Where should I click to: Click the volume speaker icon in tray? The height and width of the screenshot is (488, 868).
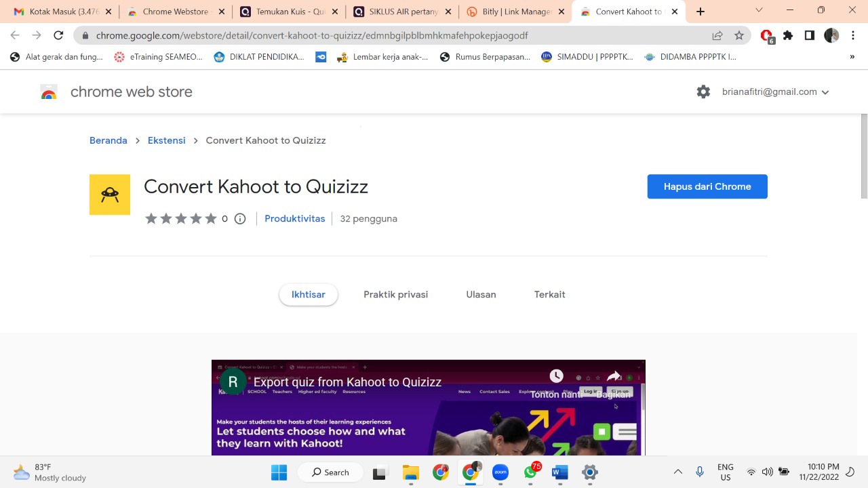(767, 472)
